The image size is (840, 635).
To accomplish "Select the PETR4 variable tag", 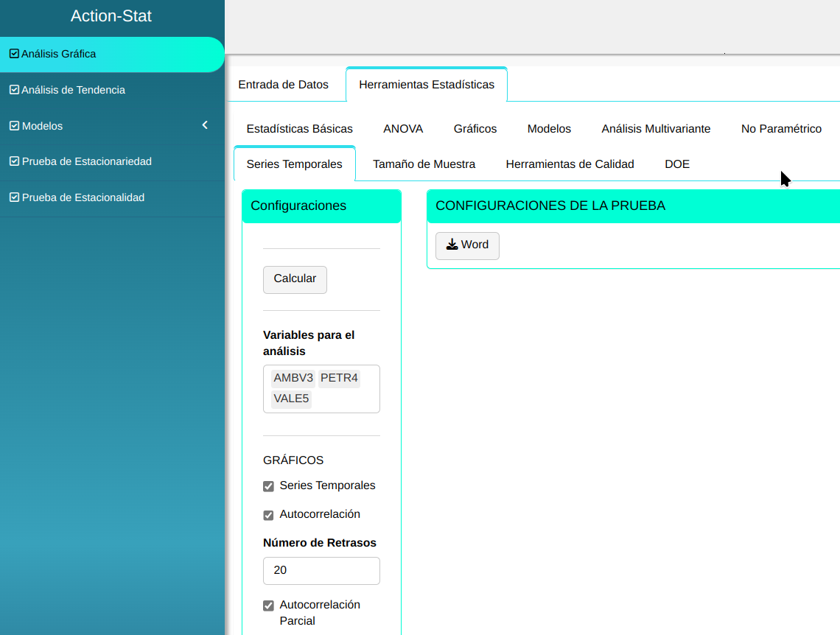I will coord(339,379).
